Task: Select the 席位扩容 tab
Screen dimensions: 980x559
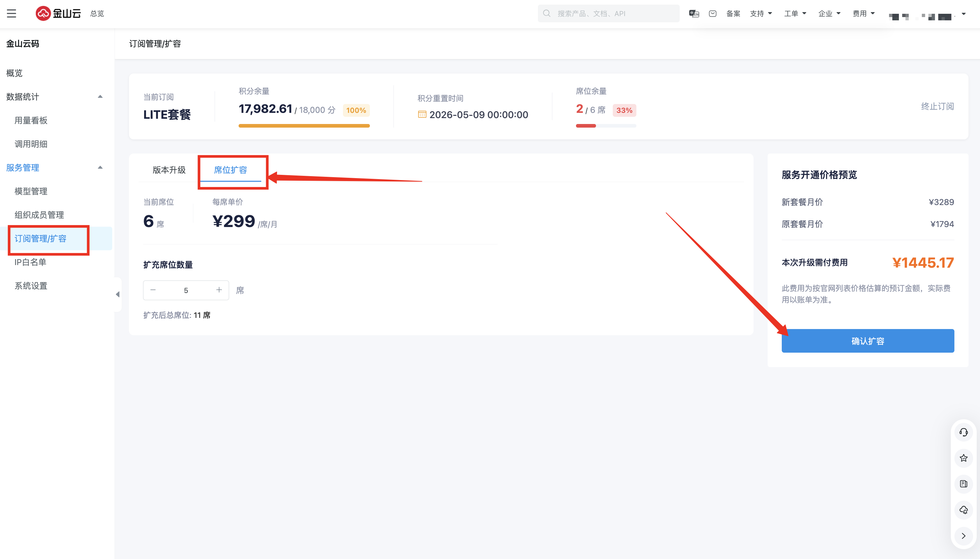Action: point(230,170)
